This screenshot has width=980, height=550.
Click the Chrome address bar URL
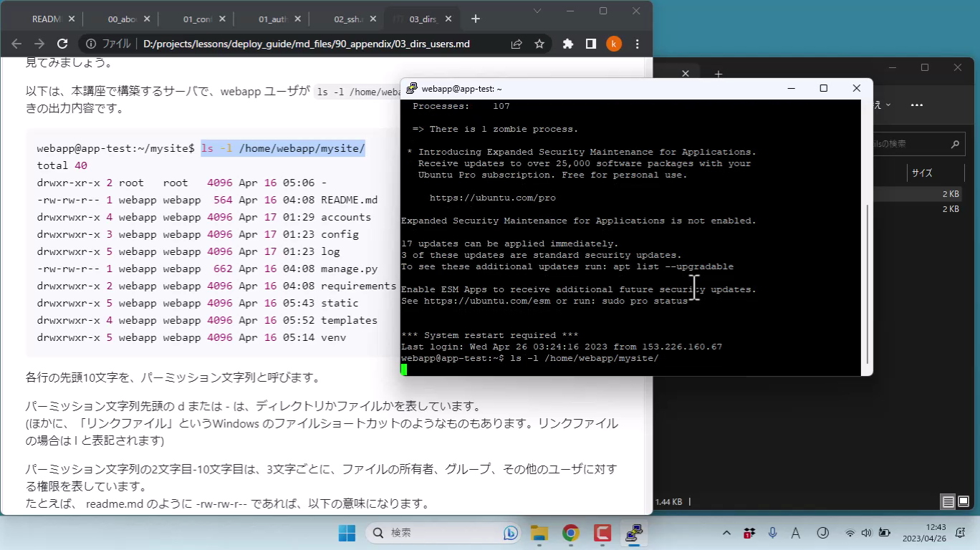[307, 44]
